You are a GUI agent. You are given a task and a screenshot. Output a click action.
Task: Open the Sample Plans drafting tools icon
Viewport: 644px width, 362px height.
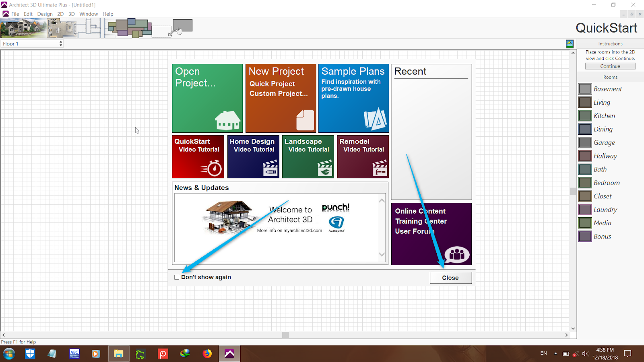click(375, 119)
